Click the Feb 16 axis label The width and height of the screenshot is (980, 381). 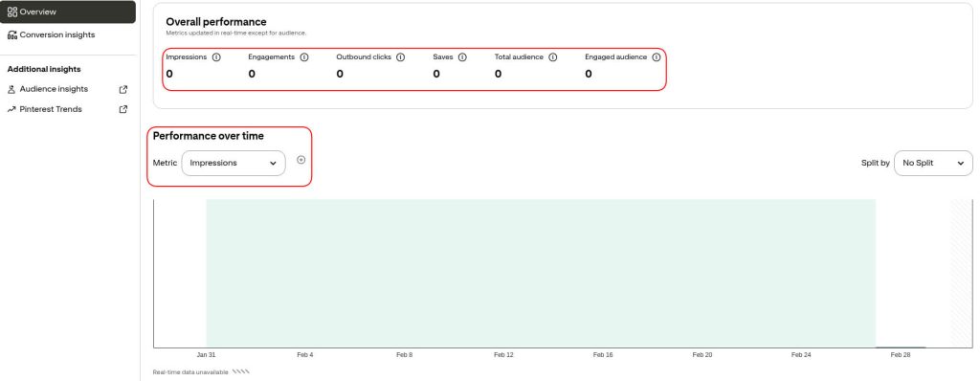603,355
